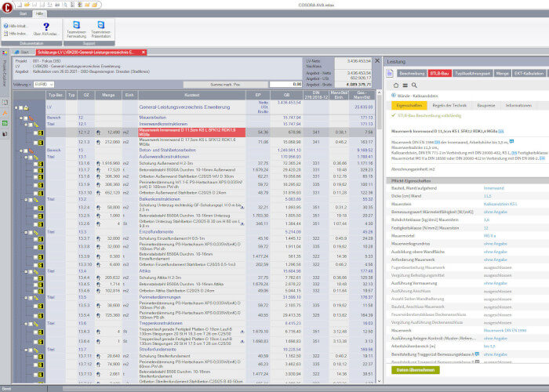Open the Menge tab in Leistung panel

click(502, 73)
